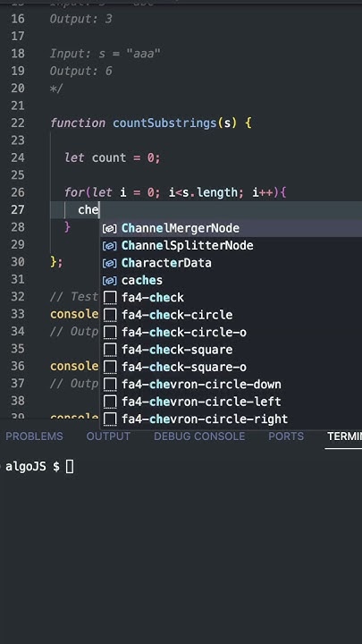Viewport: 362px width, 644px height.
Task: Click the snippet icon next to fa4-check-circle-o
Action: [x=110, y=332]
